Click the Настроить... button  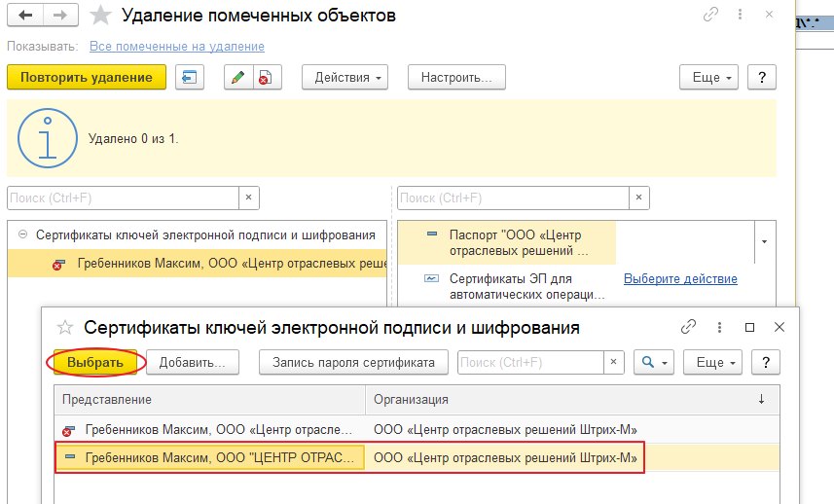coord(456,77)
